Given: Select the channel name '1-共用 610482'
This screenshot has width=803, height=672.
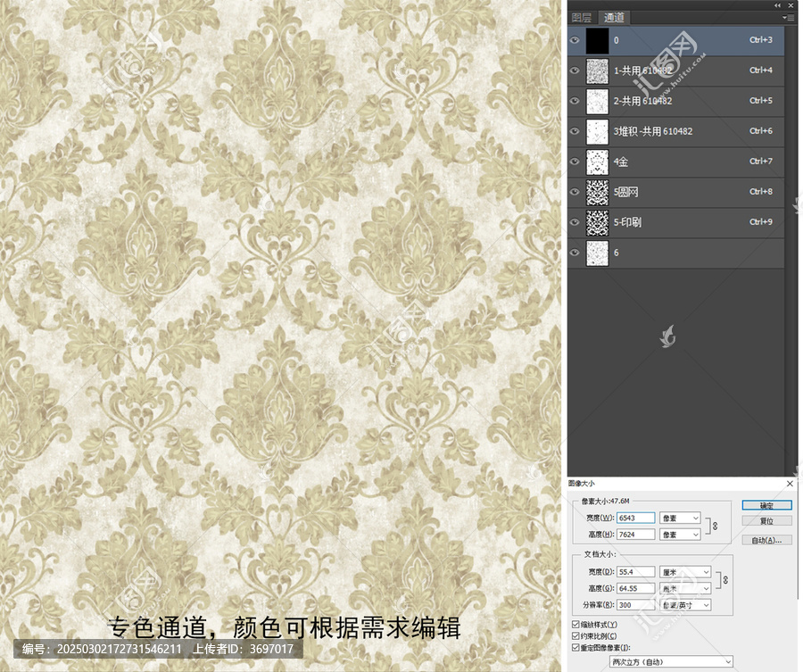Looking at the screenshot, I should coord(642,71).
